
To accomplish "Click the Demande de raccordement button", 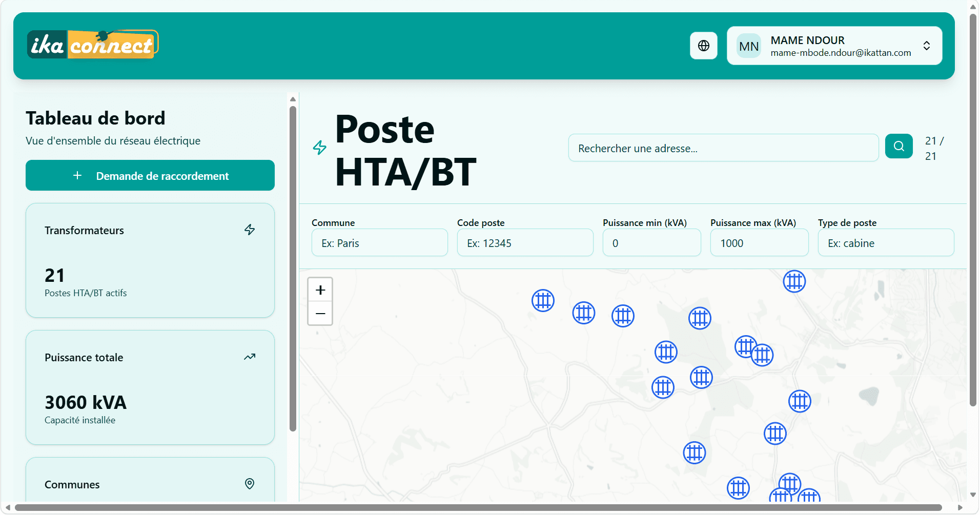I will 150,175.
